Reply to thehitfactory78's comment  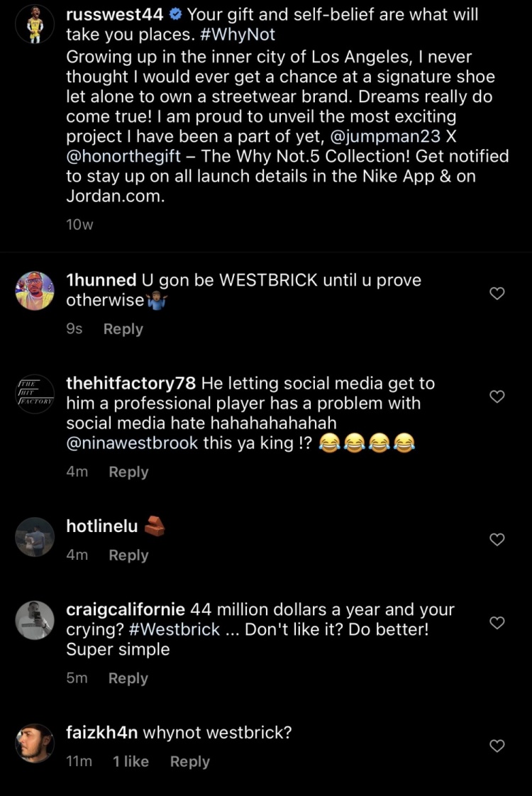tap(128, 472)
